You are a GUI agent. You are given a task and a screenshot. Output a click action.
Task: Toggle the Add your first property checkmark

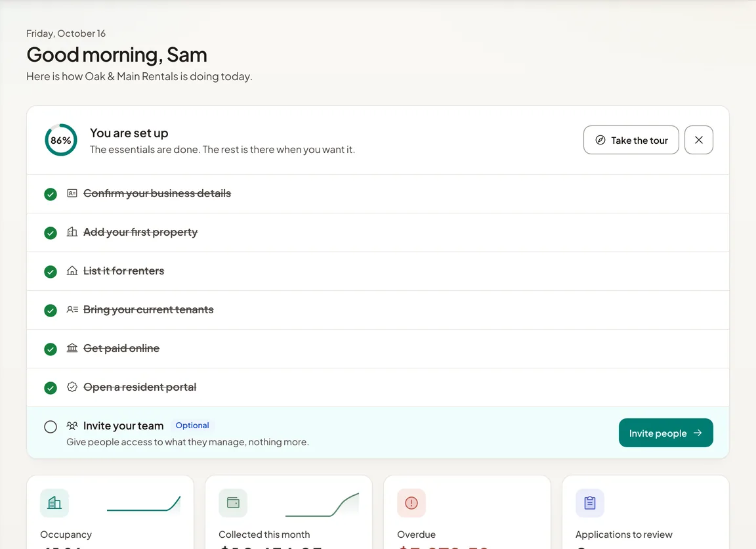[50, 233]
